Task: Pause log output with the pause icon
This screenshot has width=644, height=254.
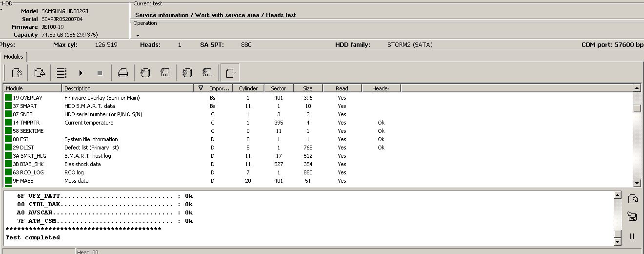Action: click(632, 236)
